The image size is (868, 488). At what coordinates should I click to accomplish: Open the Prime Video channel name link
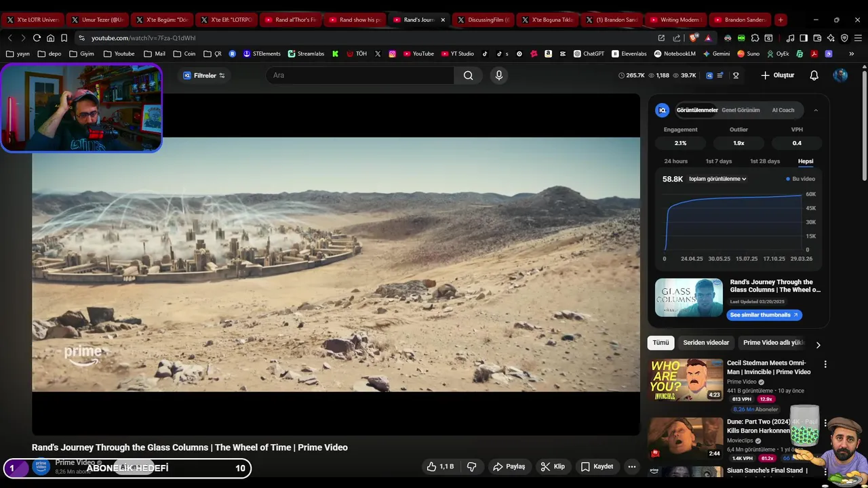[75, 462]
